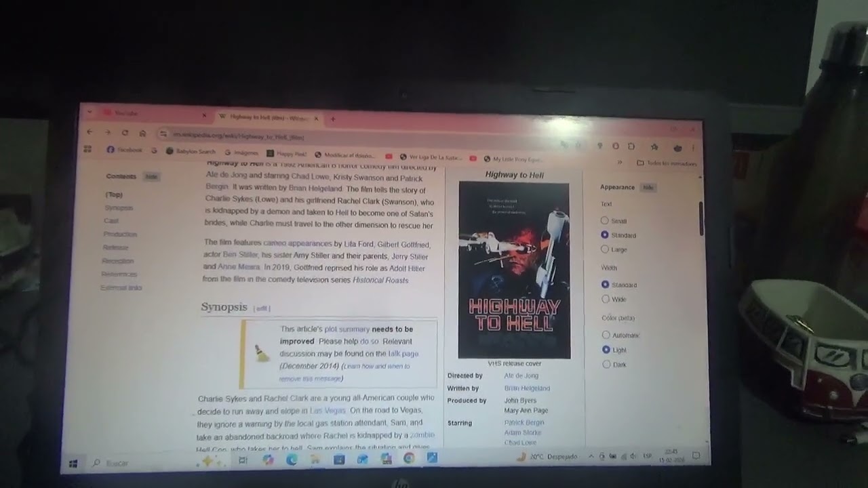Open the Facebook bookmark
This screenshot has width=868, height=488.
[x=125, y=150]
